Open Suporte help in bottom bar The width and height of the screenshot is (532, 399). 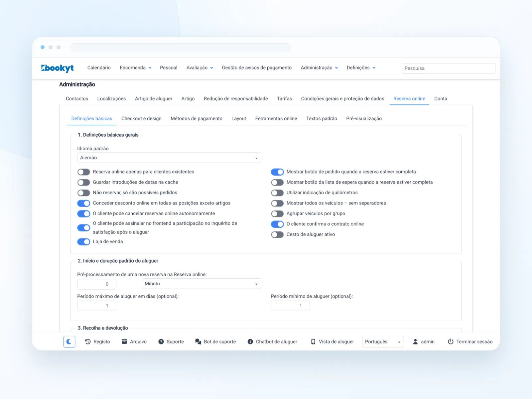pos(171,341)
